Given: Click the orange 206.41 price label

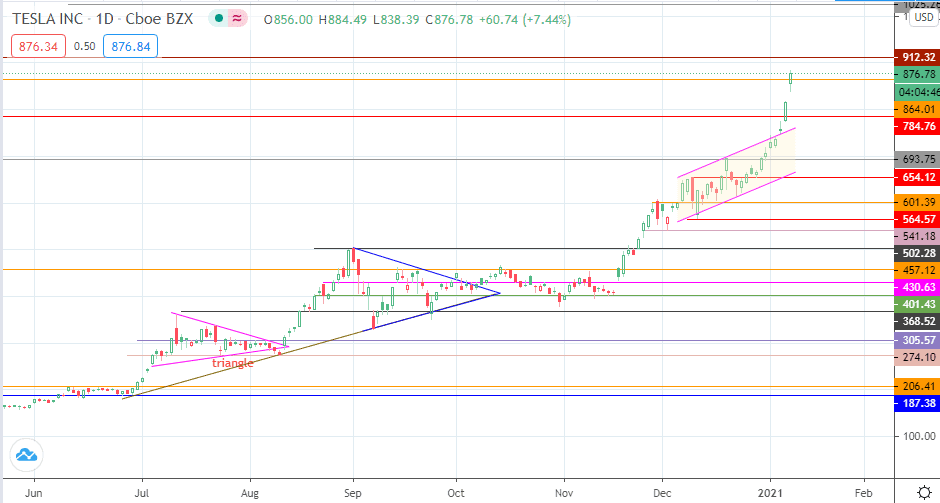Looking at the screenshot, I should [917, 386].
